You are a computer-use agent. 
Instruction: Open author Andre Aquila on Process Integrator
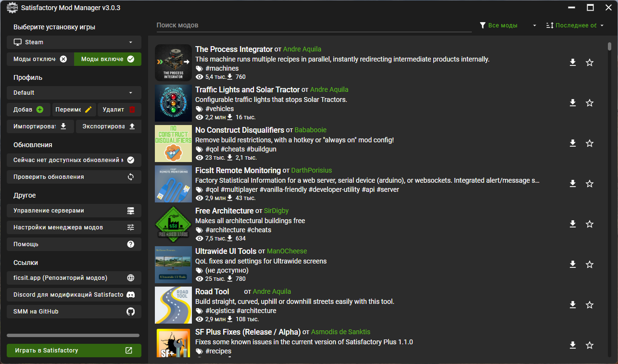click(x=302, y=49)
